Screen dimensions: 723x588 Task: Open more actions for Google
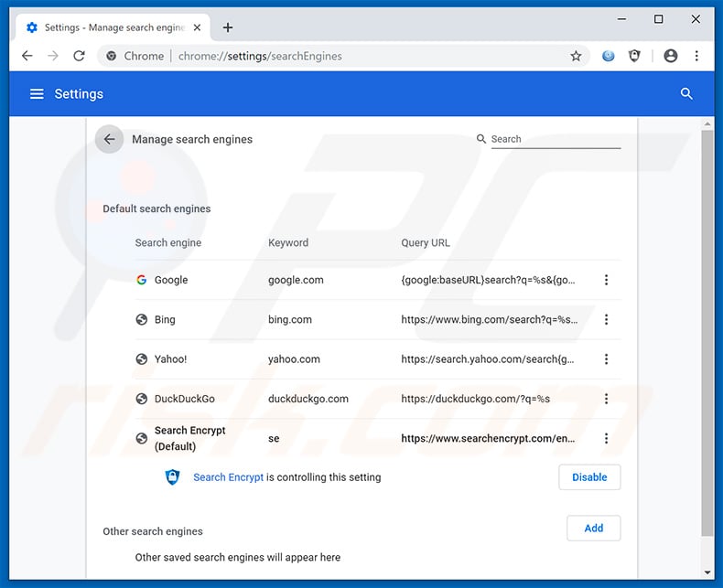606,280
